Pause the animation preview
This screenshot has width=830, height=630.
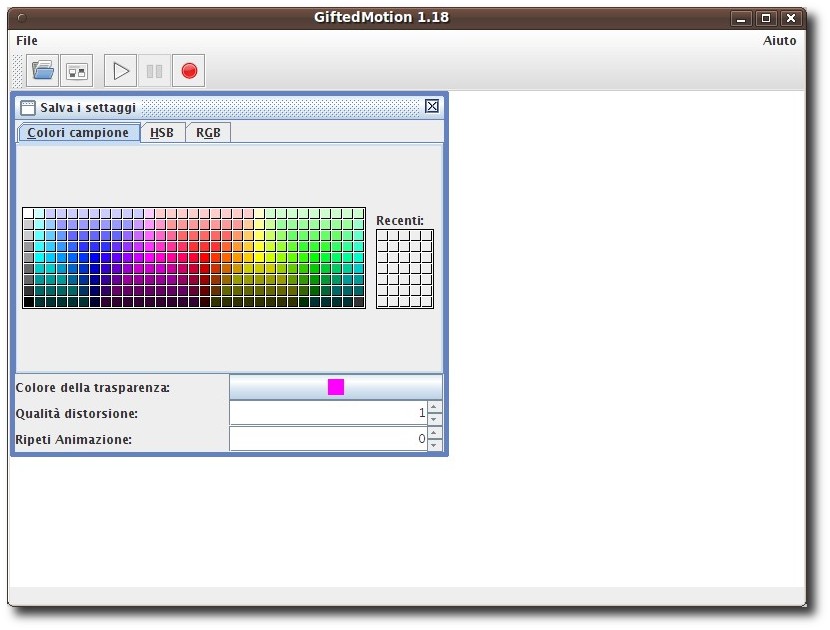pos(154,70)
